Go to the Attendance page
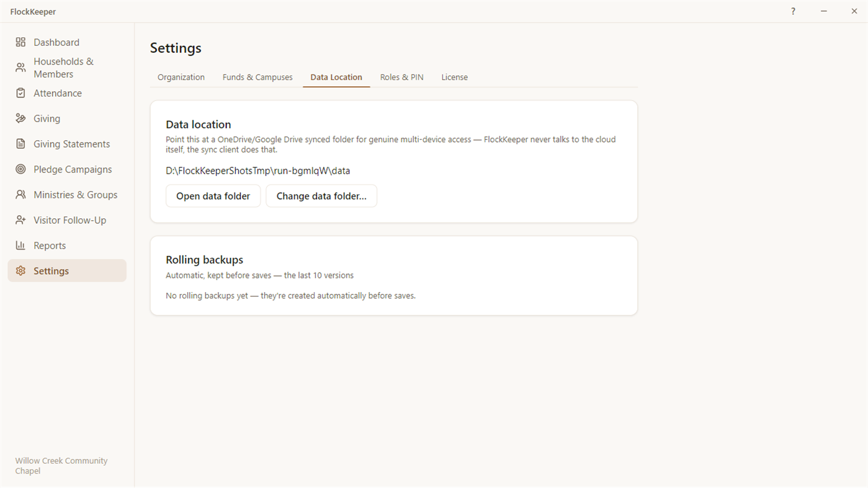 pos(67,93)
